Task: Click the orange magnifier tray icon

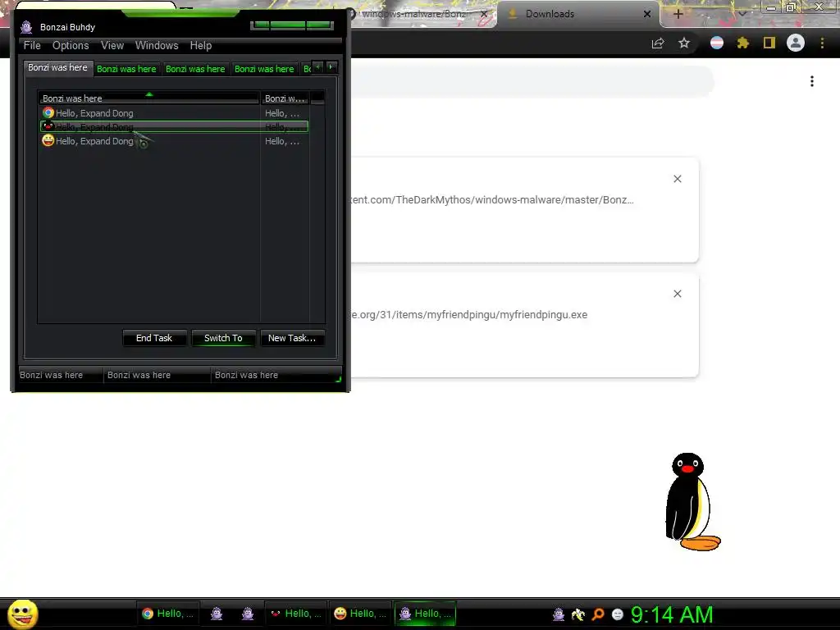Action: coord(598,614)
